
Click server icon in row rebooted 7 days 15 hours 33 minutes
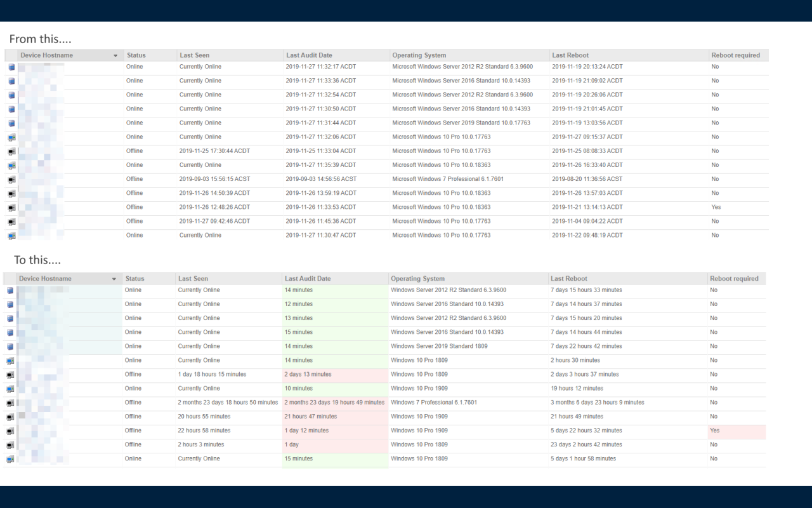coord(10,290)
